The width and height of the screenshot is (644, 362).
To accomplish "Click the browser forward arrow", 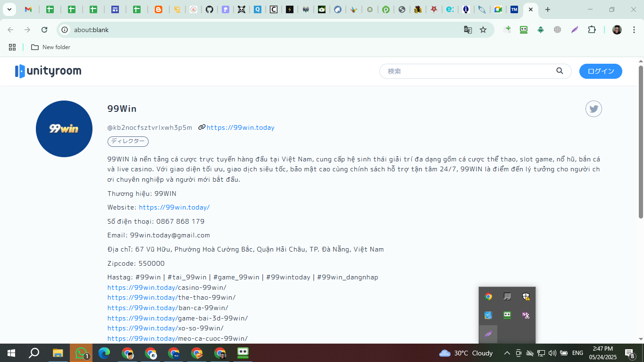I will [x=27, y=30].
